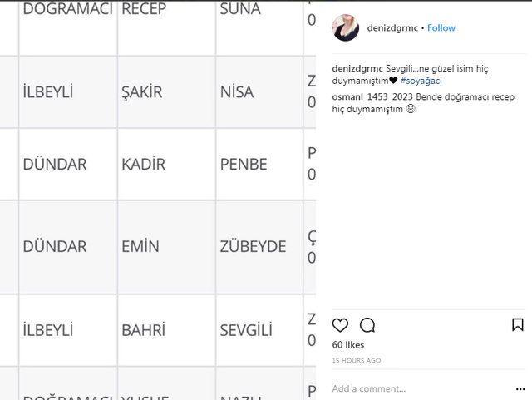The image size is (532, 400).
Task: Select the BAHRİ cell in the table
Action: pyautogui.click(x=143, y=331)
